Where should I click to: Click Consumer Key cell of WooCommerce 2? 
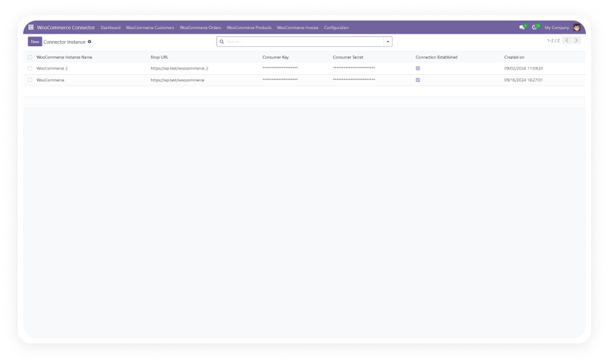coord(280,68)
